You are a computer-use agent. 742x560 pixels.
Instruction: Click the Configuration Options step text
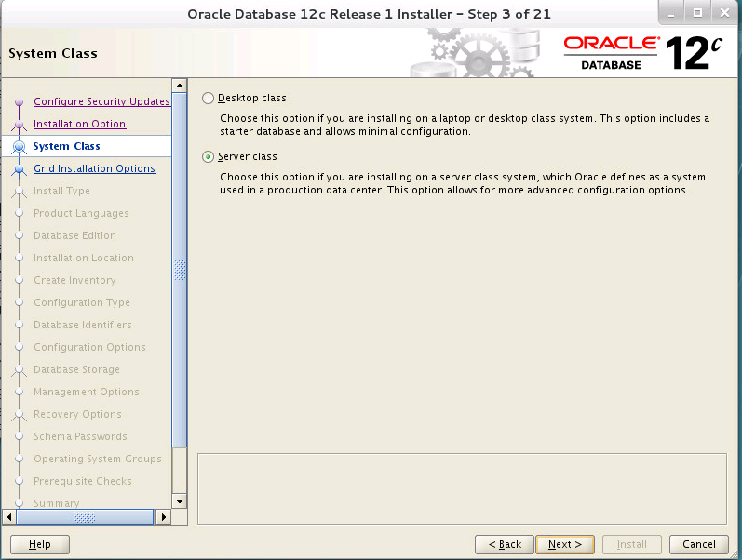(89, 347)
